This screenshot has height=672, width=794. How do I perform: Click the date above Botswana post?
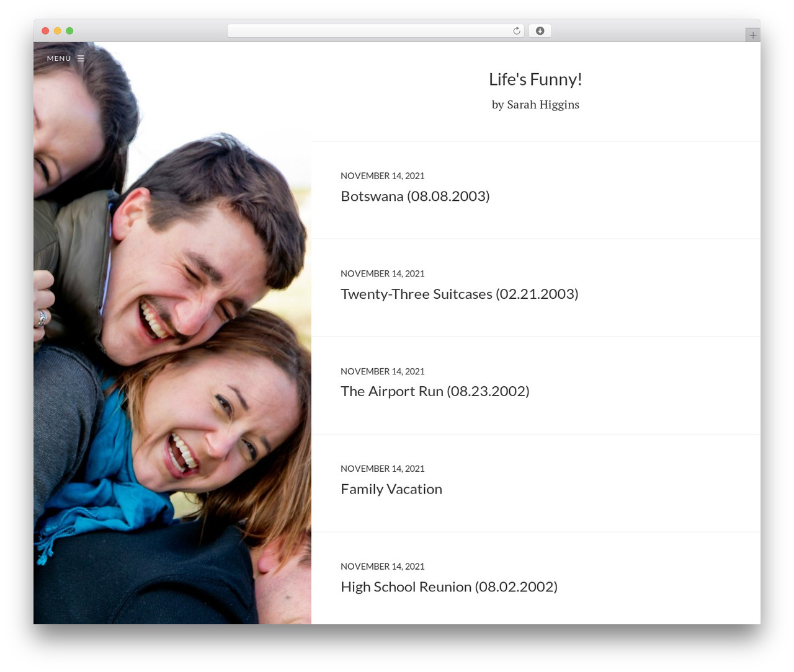click(383, 176)
